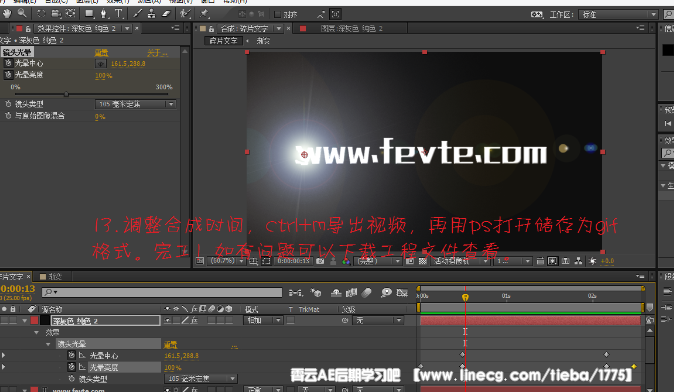Click the hide shy layers icon

pos(336,293)
